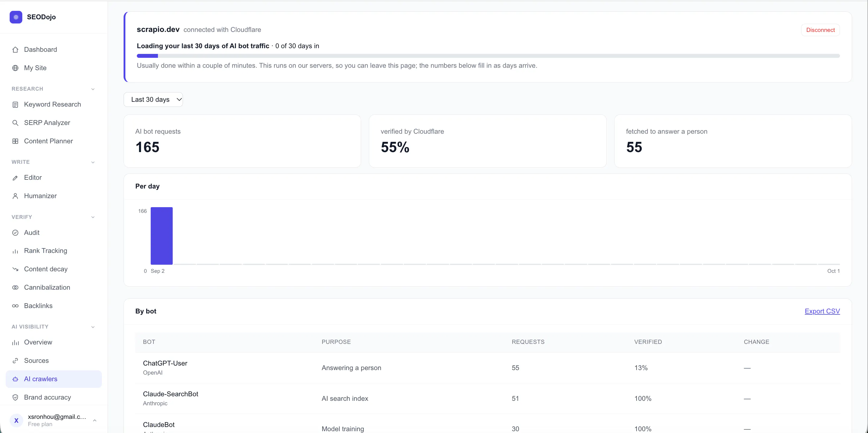Image resolution: width=868 pixels, height=433 pixels.
Task: Click the loading progress bar
Action: click(488, 56)
